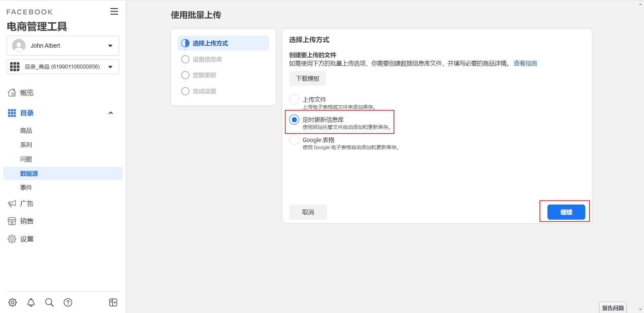Open the 销售 menu item
Viewport: 644px width, 313px height.
coord(27,221)
